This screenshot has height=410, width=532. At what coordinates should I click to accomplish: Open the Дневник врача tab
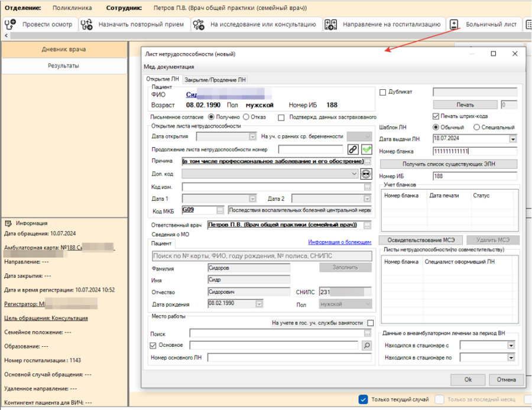click(x=64, y=50)
